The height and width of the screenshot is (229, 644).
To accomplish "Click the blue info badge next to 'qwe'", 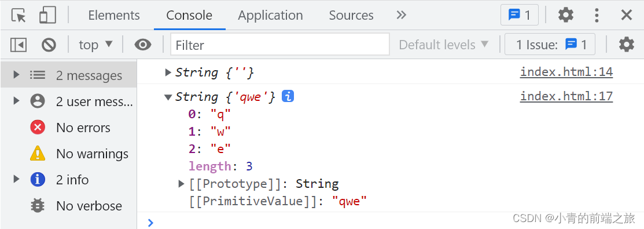I will point(288,97).
